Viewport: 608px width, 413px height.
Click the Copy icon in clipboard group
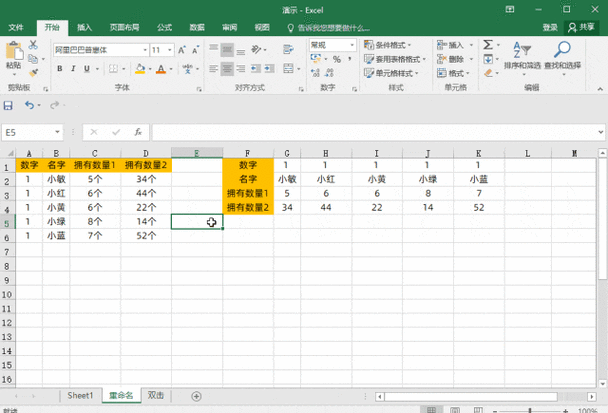pyautogui.click(x=33, y=59)
